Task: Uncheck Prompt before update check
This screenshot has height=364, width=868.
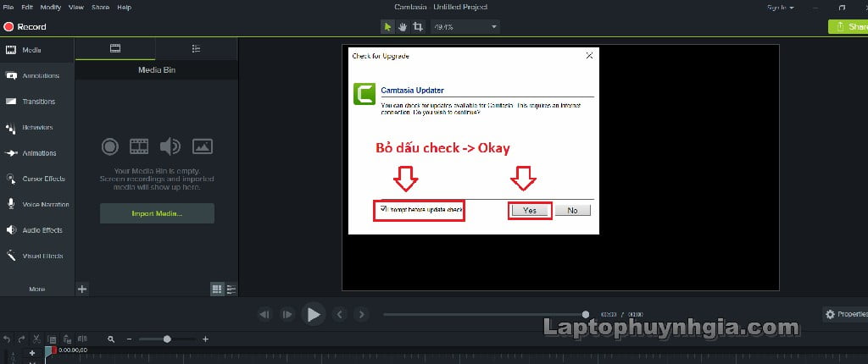Action: coord(384,209)
